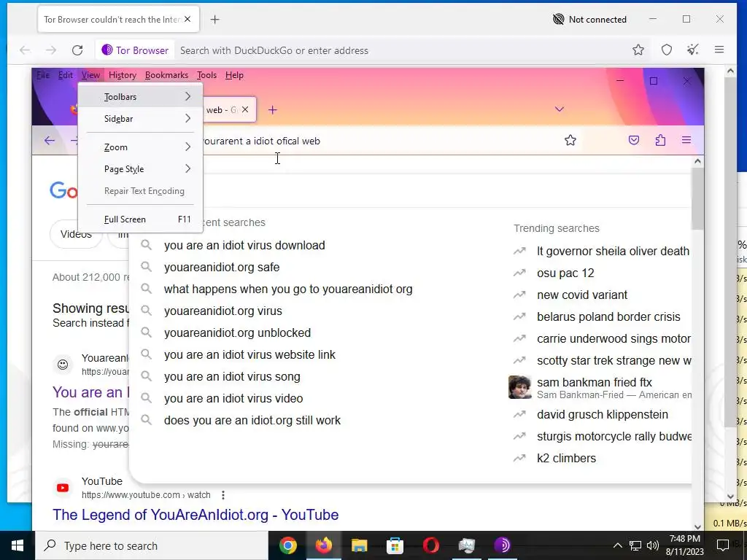Select suggestion 'youareanidiot.org unblocked'
Viewport: 747px width, 560px height.
[237, 332]
